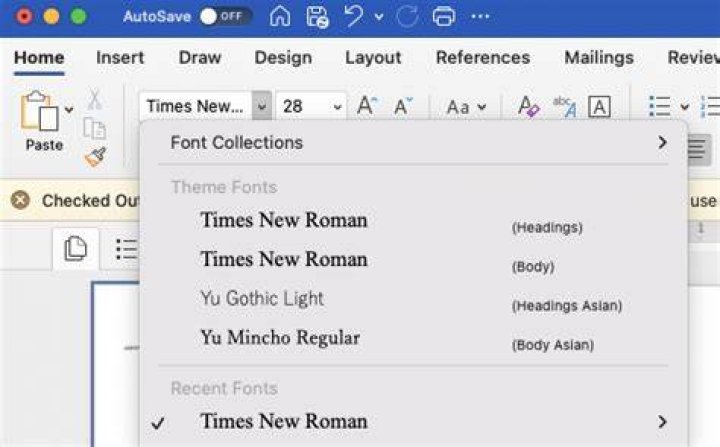Click the Cut scissors icon

pyautogui.click(x=95, y=99)
